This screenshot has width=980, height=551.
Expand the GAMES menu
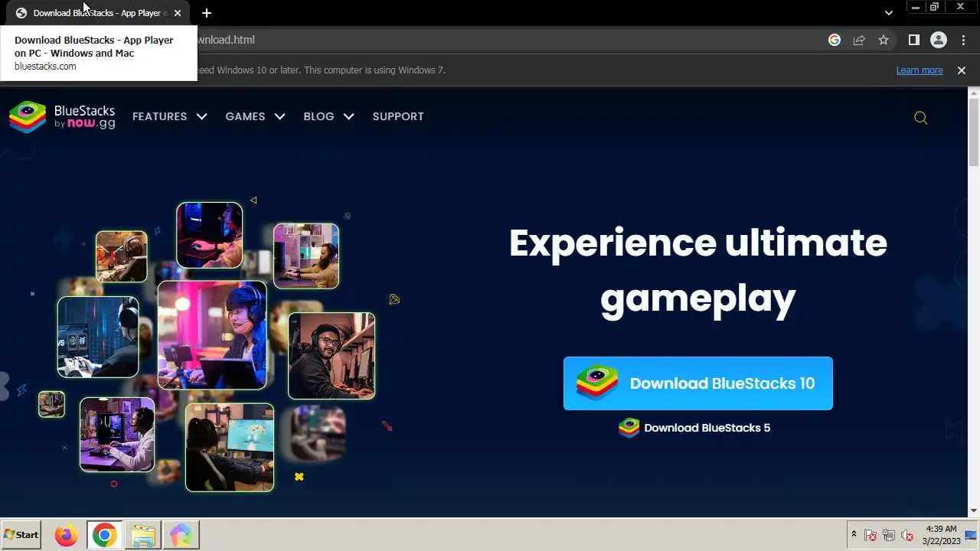coord(255,116)
